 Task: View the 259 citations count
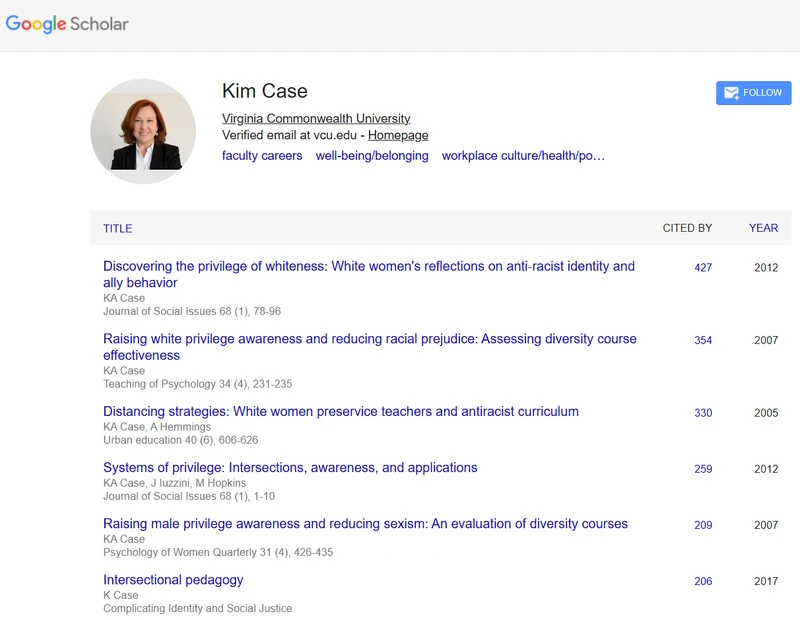[703, 469]
